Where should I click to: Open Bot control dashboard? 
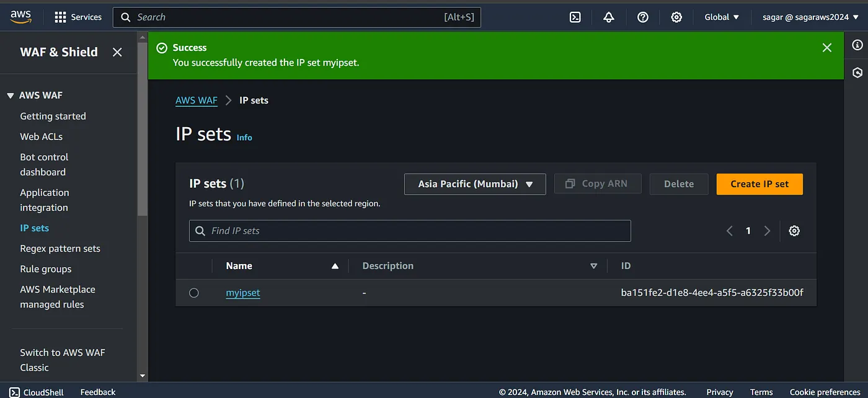pyautogui.click(x=44, y=164)
